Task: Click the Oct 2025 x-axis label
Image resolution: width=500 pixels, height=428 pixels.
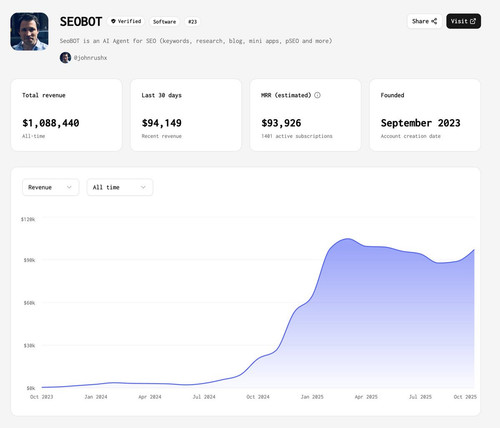Action: click(465, 397)
